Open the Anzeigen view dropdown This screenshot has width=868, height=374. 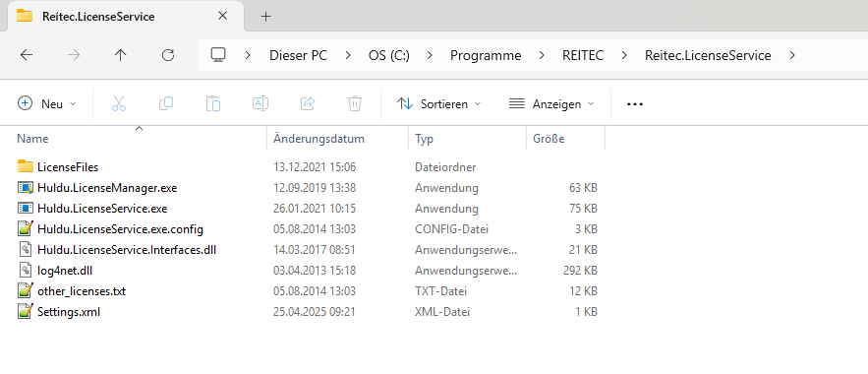[551, 103]
